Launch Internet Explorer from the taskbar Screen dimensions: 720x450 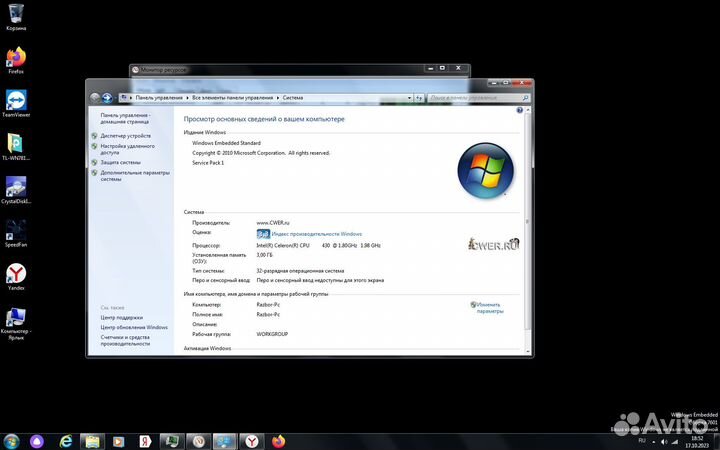point(66,442)
